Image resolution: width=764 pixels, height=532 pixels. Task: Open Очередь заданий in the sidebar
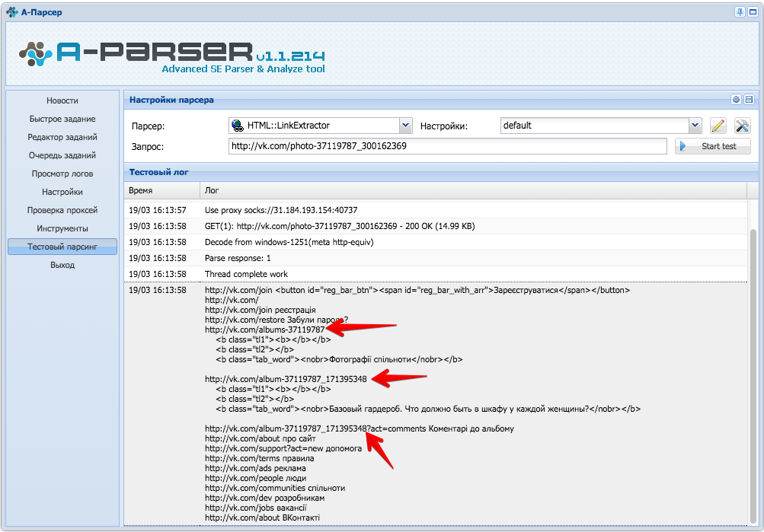click(62, 155)
